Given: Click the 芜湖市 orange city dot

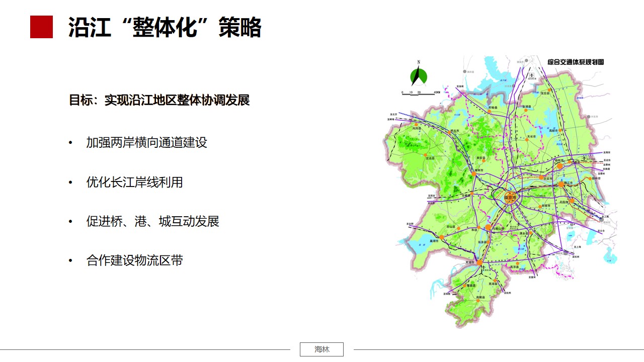Looking at the screenshot, I should [479, 262].
